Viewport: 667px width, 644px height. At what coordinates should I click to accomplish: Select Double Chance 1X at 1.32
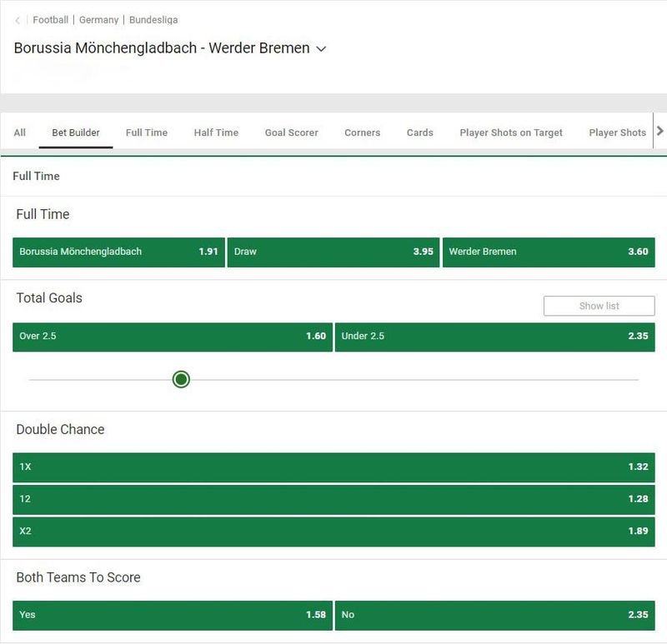pyautogui.click(x=333, y=467)
